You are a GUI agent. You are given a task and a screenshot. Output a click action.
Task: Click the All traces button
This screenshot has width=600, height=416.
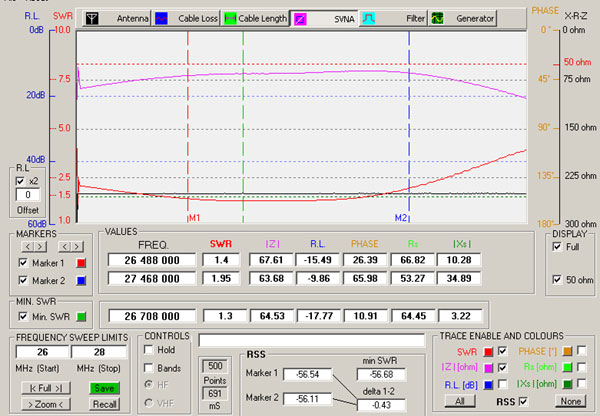[x=460, y=401]
